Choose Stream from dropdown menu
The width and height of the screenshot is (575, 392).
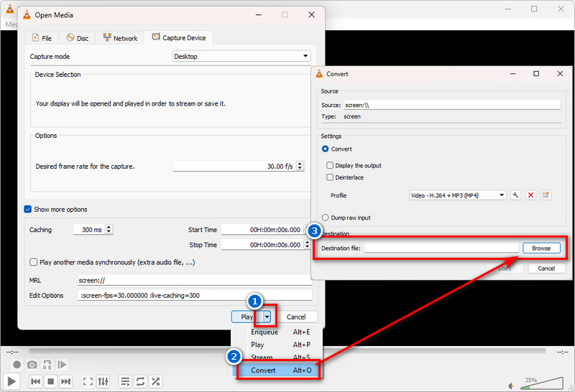click(277, 358)
